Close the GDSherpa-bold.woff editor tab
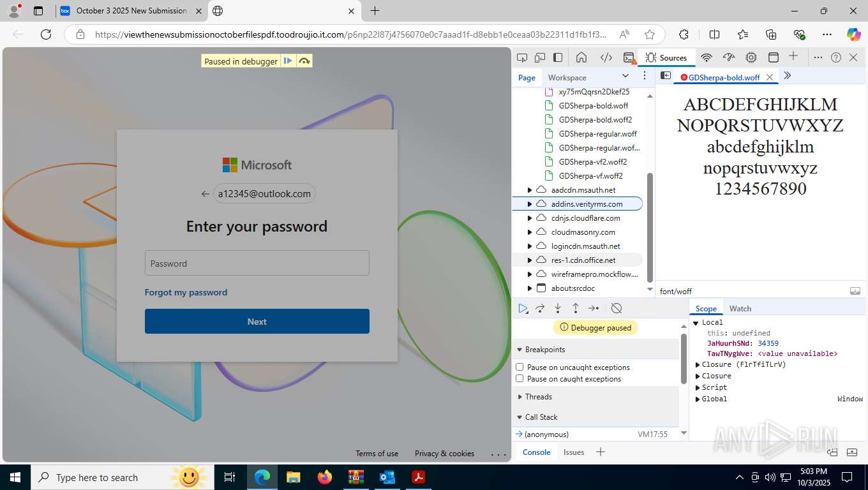 tap(770, 77)
